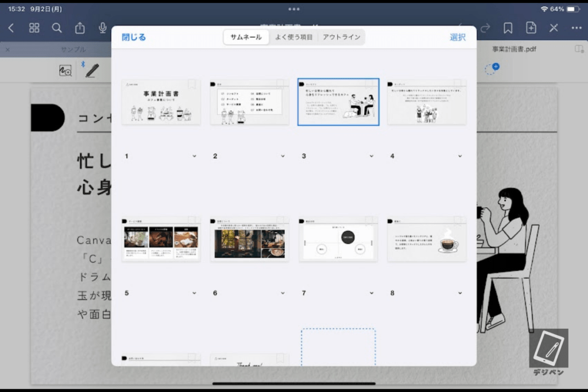Tap the dashed add-page placeholder
The height and width of the screenshot is (392, 588).
pos(338,347)
